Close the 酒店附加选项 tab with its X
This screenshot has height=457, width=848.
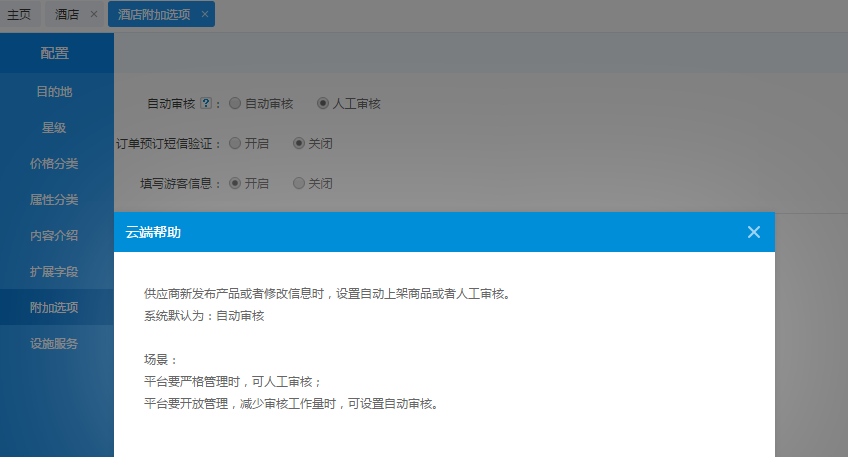(x=205, y=14)
